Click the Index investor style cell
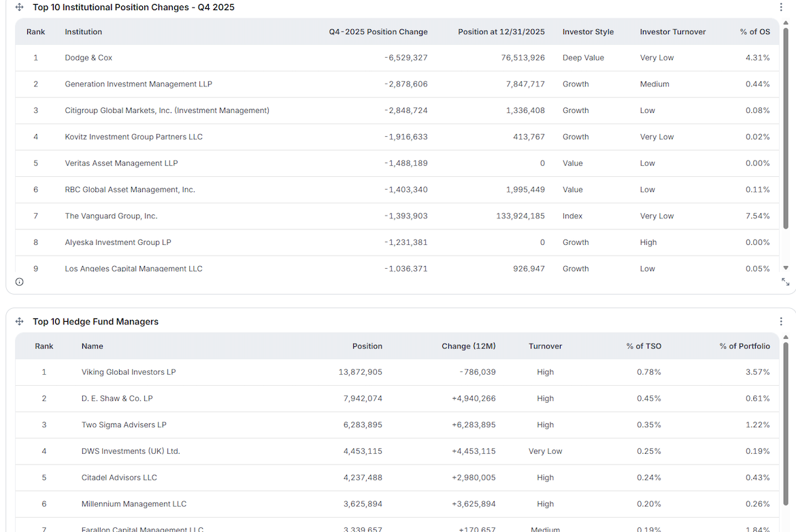The width and height of the screenshot is (796, 532). pos(572,216)
